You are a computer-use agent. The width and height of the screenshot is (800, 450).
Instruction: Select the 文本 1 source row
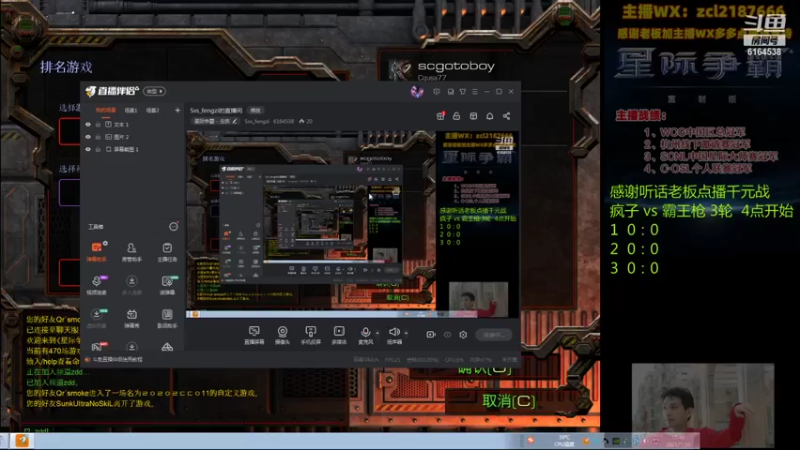(132, 124)
